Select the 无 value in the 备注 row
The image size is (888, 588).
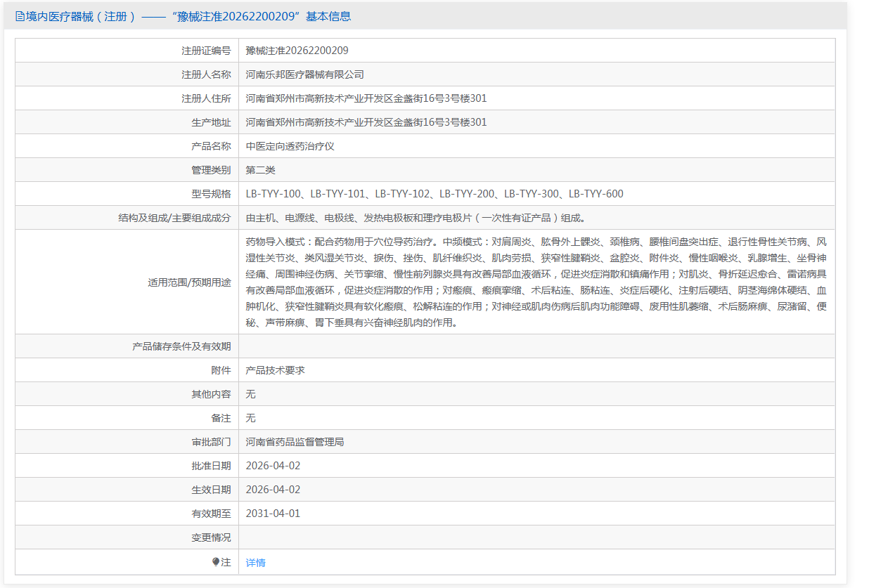click(x=251, y=418)
